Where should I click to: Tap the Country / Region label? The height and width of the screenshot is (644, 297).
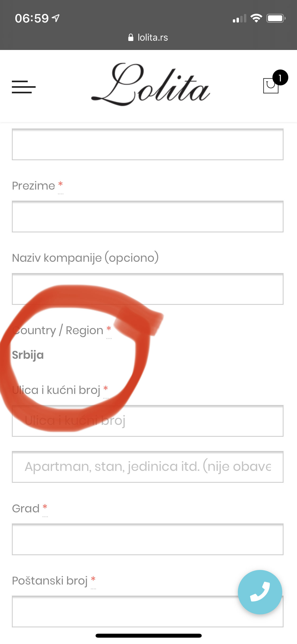(58, 330)
